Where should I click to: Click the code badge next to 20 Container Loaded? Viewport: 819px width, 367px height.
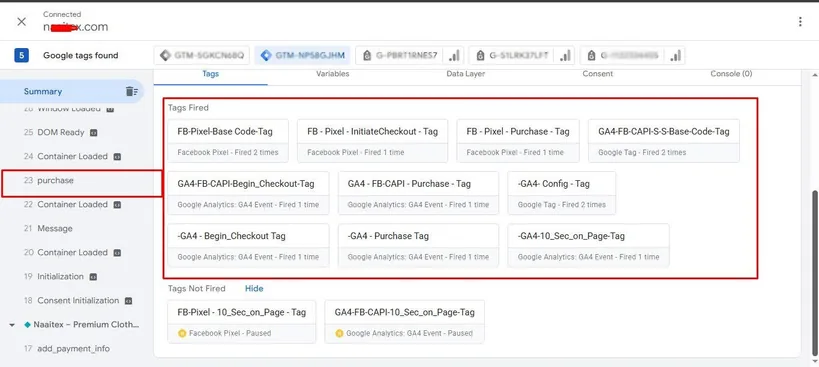pos(118,253)
